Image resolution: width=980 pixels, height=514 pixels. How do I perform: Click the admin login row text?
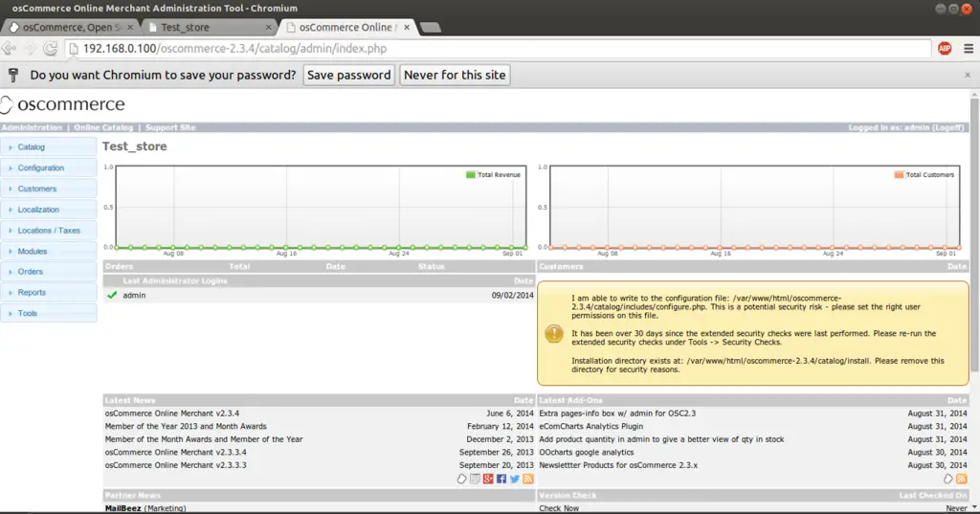click(x=134, y=295)
